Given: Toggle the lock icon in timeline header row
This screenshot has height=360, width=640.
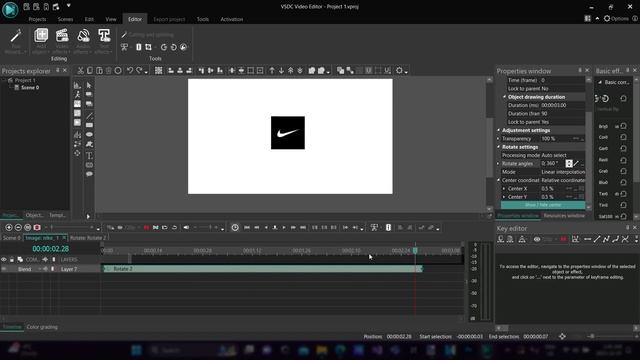Looking at the screenshot, I should coord(12,260).
